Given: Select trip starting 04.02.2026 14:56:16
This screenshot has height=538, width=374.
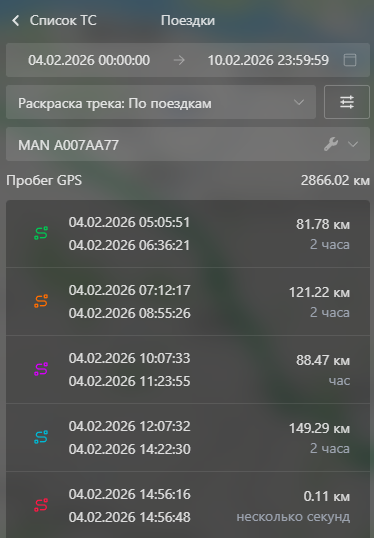Looking at the screenshot, I should 129,494.
